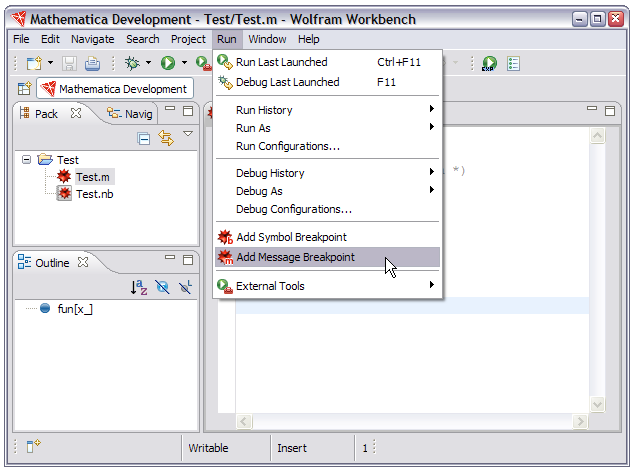Select Test.nb in the tree
The height and width of the screenshot is (470, 634).
tap(95, 194)
